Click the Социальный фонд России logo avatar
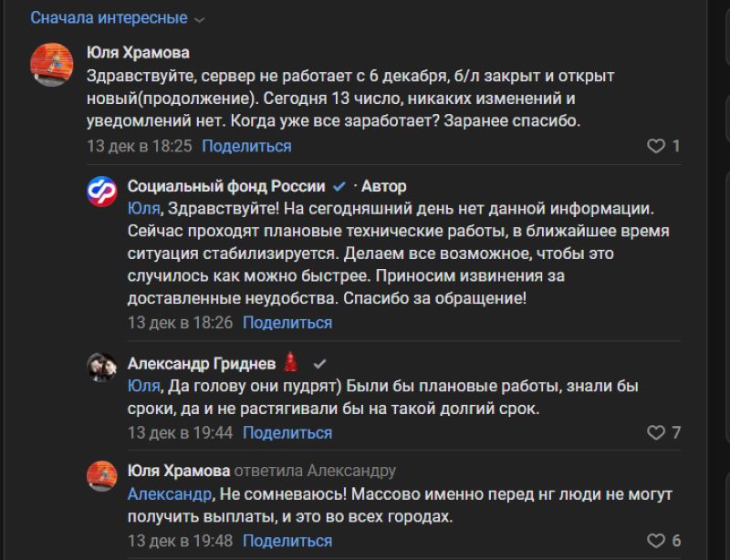This screenshot has height=560, width=730. click(x=100, y=192)
